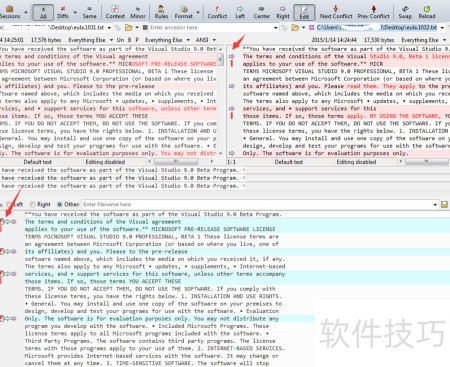
Task: Take the Center version
Action: click(261, 12)
